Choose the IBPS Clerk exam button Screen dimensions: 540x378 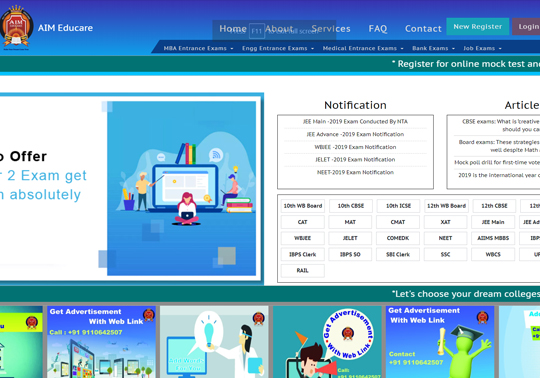(302, 254)
